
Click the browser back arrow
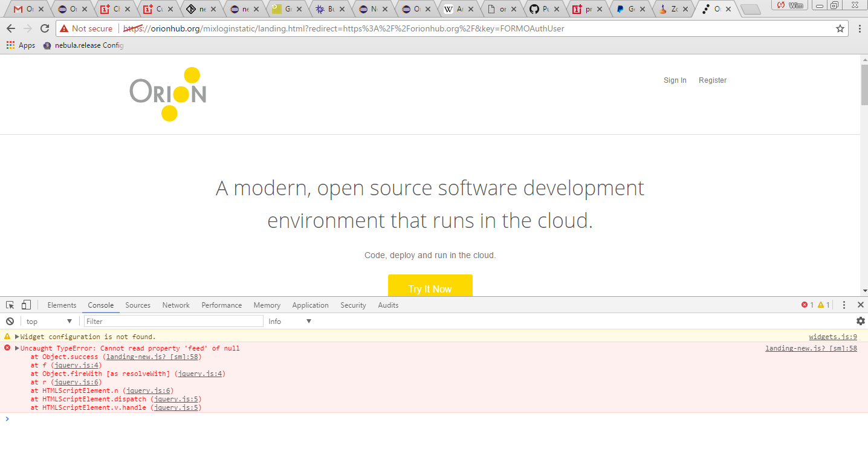(x=11, y=28)
